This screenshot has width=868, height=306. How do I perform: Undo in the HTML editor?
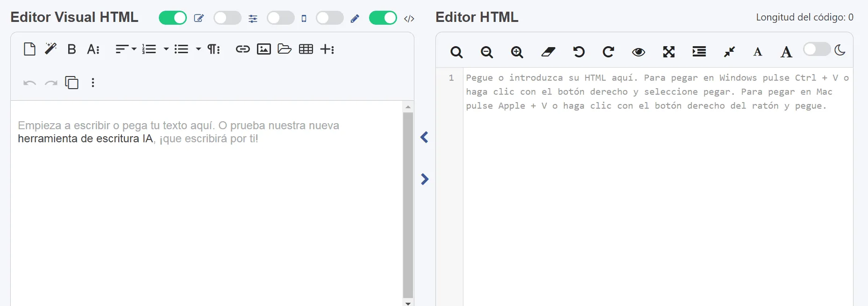[579, 52]
